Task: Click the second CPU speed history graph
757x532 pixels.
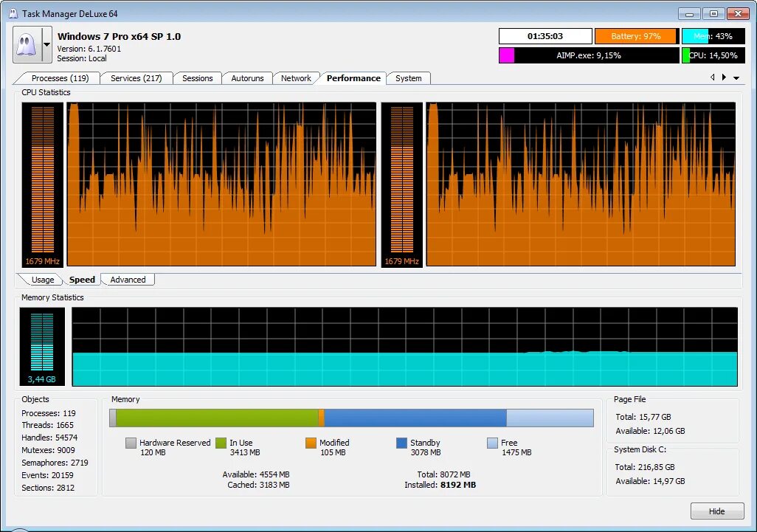Action: pos(581,184)
